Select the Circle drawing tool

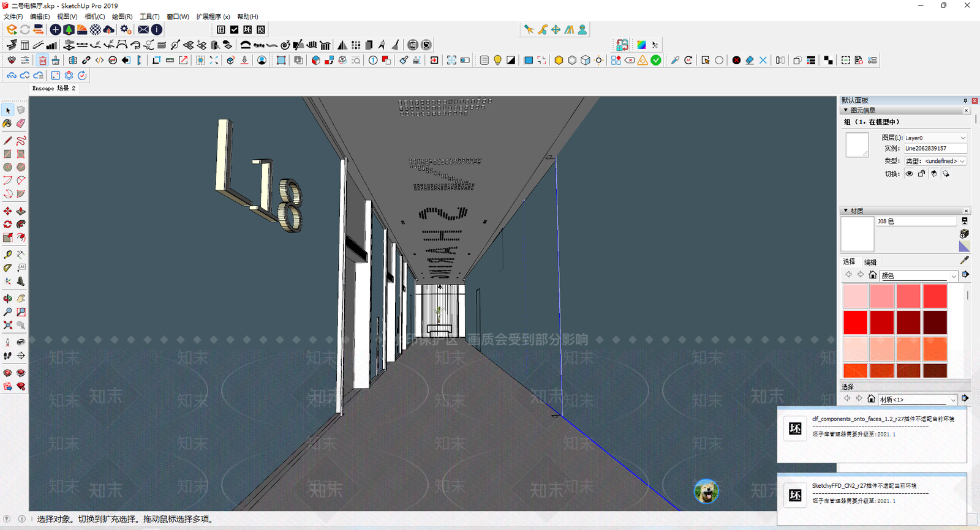point(7,167)
